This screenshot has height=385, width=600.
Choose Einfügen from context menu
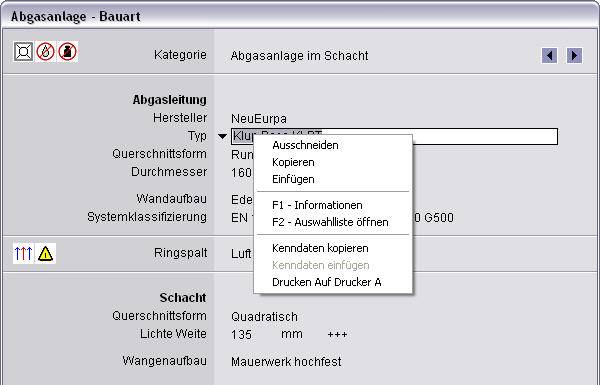tap(293, 179)
